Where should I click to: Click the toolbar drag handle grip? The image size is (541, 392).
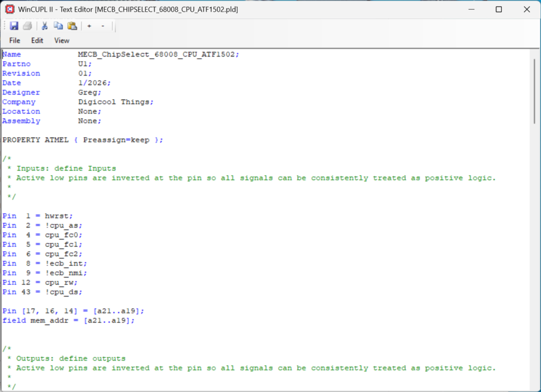(x=4, y=26)
